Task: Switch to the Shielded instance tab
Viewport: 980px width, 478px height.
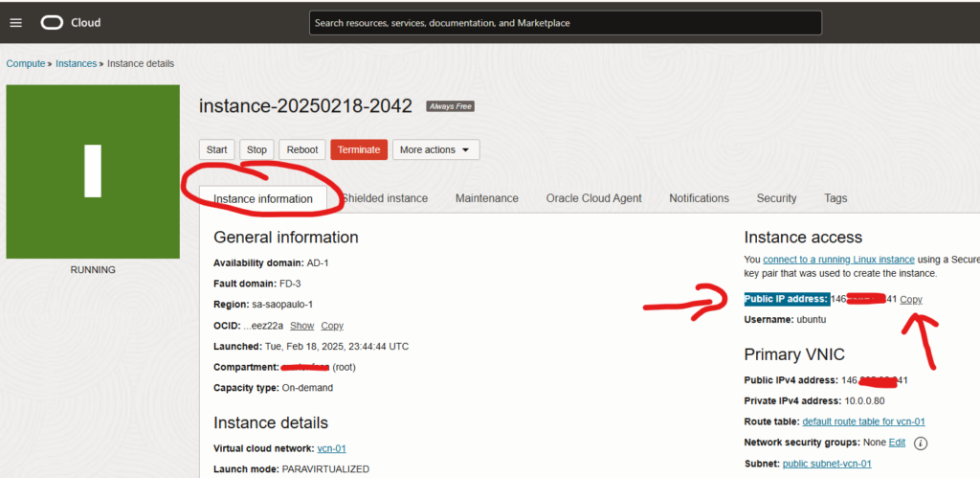Action: [385, 198]
